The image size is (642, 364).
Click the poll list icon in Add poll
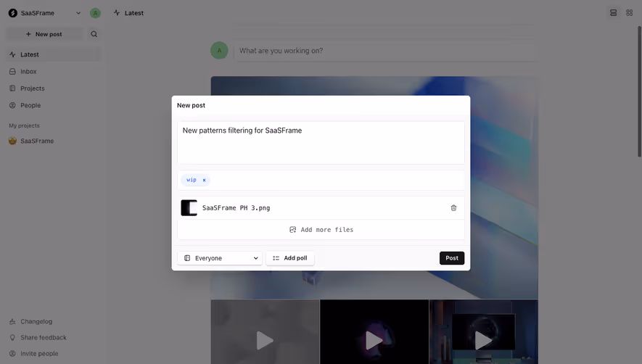[x=276, y=258]
